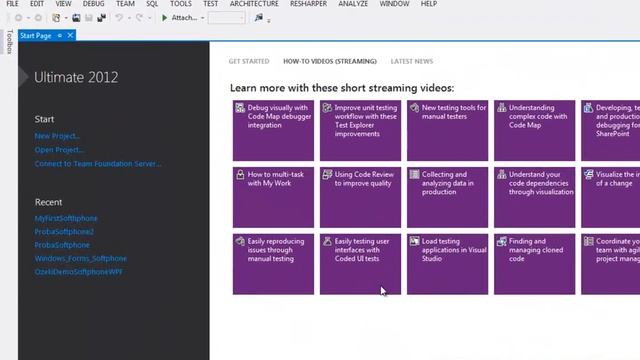Click the Finding cloned code video icon

coord(502,241)
